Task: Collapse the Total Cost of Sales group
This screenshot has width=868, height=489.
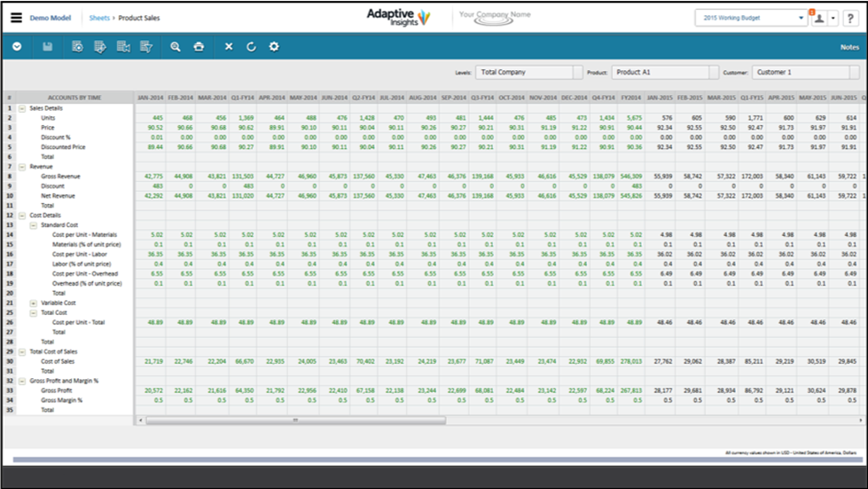Action: click(x=22, y=351)
